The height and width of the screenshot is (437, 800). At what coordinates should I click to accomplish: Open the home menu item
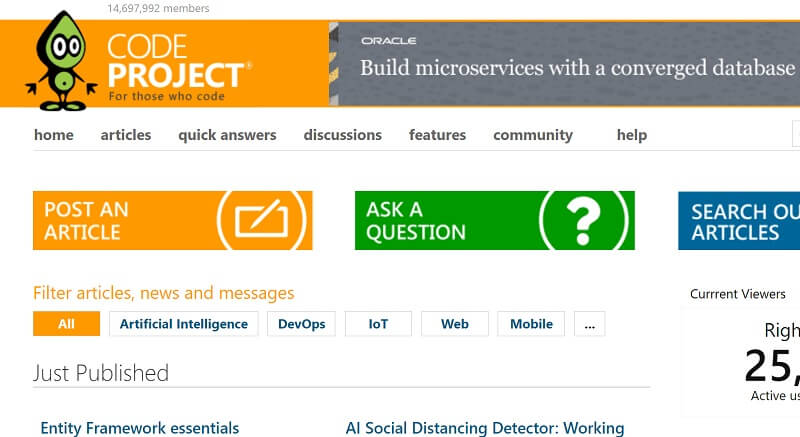click(x=54, y=135)
